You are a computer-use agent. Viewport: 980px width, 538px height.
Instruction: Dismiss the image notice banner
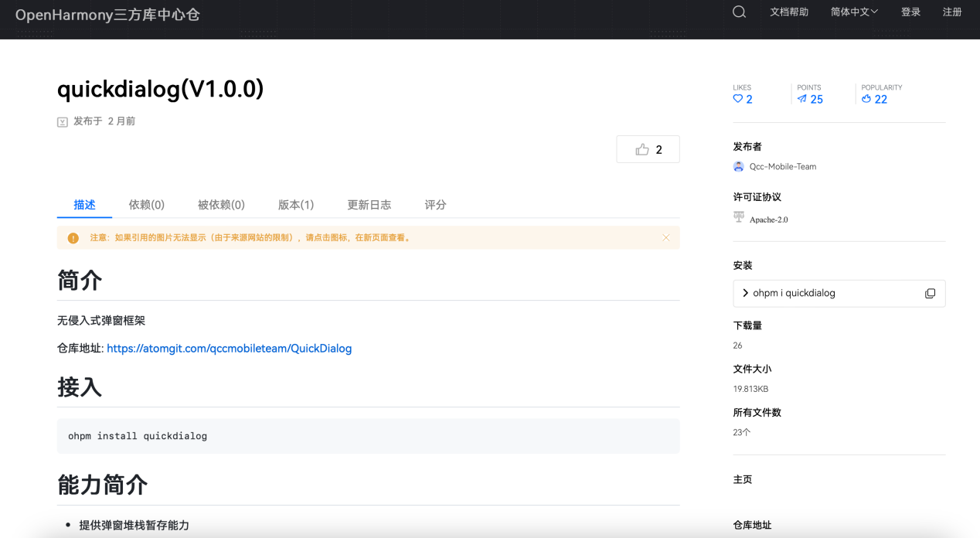point(666,237)
